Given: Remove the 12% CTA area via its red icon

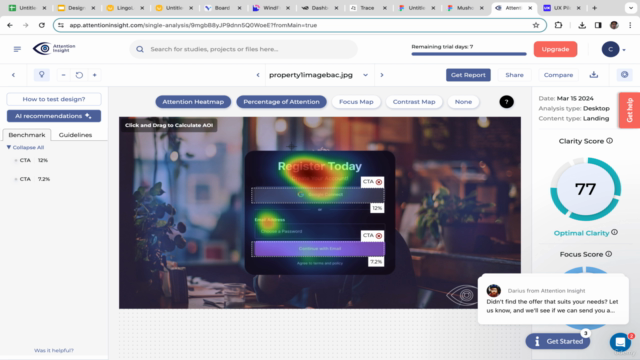Looking at the screenshot, I should [x=379, y=182].
